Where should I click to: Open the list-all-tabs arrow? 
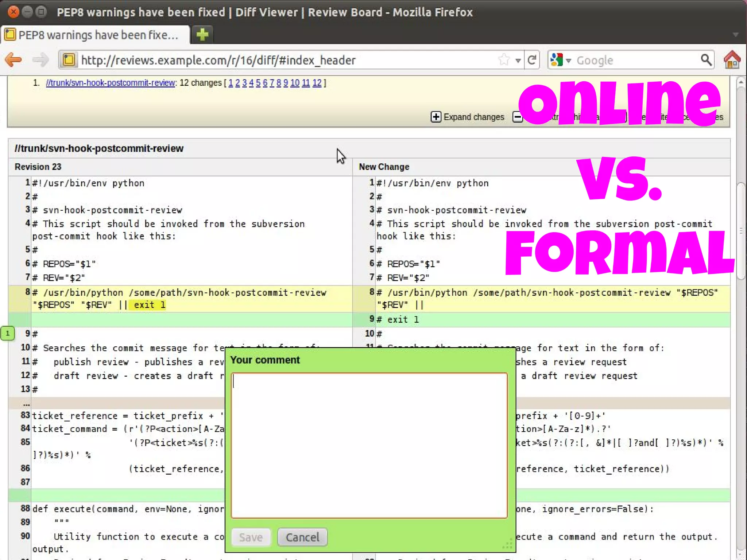coord(736,35)
